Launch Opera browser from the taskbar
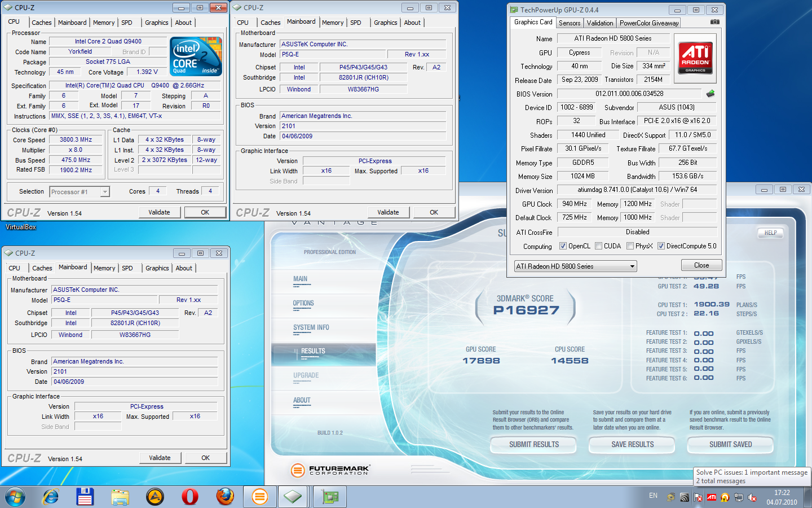The height and width of the screenshot is (508, 812). point(190,497)
